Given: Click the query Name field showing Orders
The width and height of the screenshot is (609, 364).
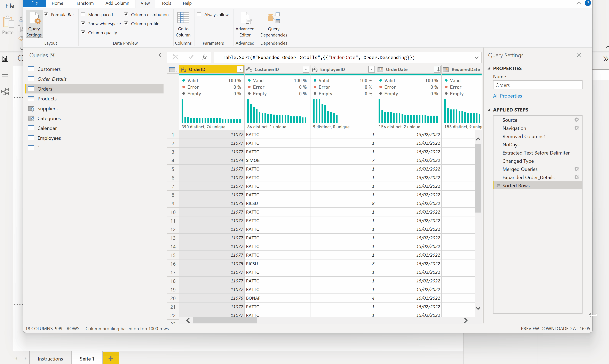Looking at the screenshot, I should [537, 85].
